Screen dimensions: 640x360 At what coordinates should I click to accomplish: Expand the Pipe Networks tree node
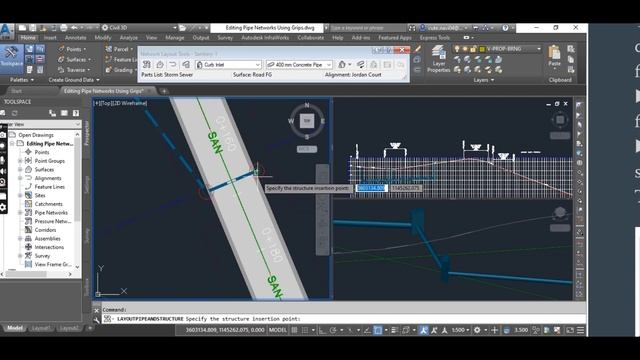[20, 213]
